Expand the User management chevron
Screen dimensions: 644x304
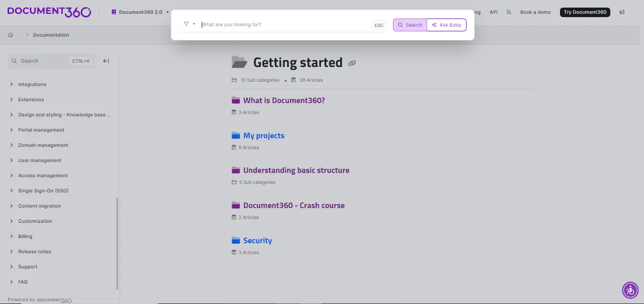point(11,160)
